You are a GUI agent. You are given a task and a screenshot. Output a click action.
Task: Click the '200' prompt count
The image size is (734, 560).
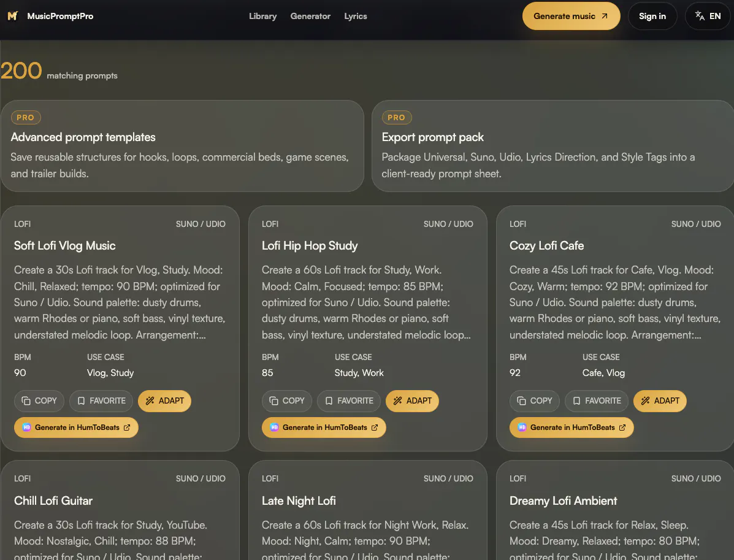(x=21, y=71)
